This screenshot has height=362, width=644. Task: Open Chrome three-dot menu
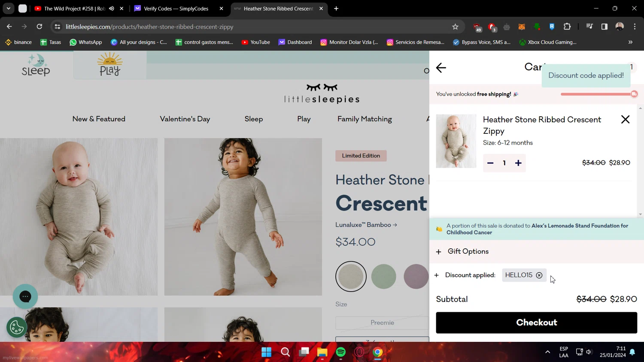[x=635, y=27]
